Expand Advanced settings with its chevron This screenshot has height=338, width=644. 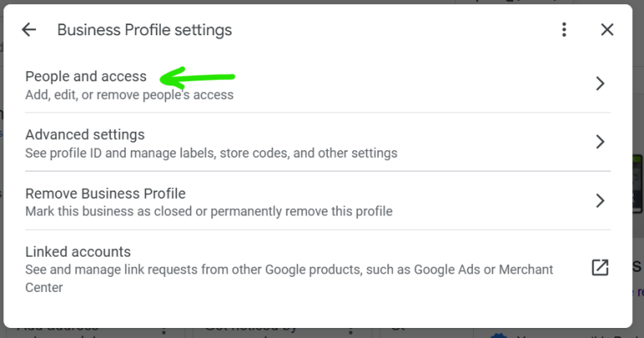[600, 142]
